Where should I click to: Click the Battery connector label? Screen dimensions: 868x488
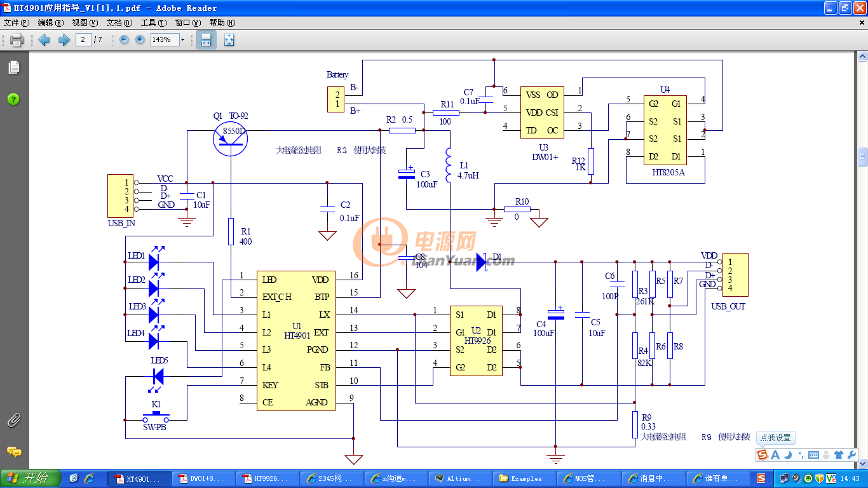[x=337, y=74]
